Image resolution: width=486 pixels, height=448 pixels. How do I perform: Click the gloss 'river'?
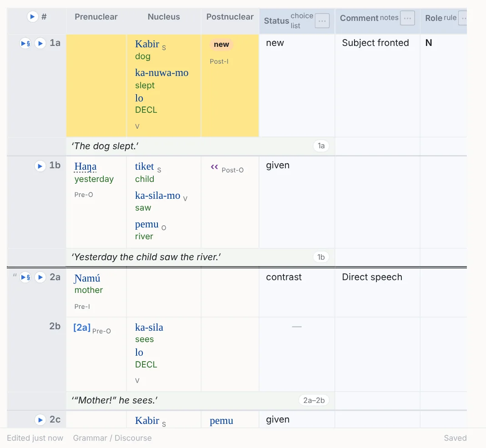(144, 237)
